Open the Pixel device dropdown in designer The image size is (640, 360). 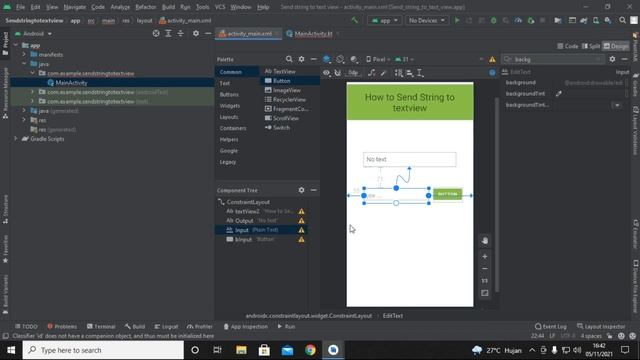(x=378, y=59)
